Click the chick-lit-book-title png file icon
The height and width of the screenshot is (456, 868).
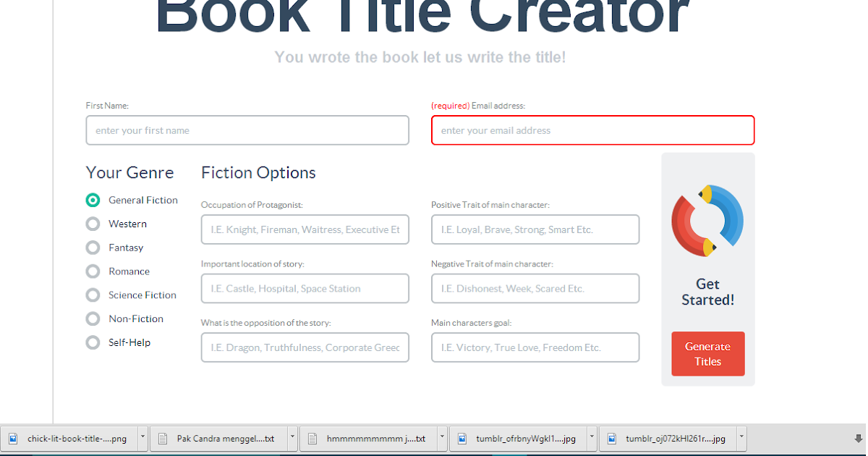coord(13,439)
